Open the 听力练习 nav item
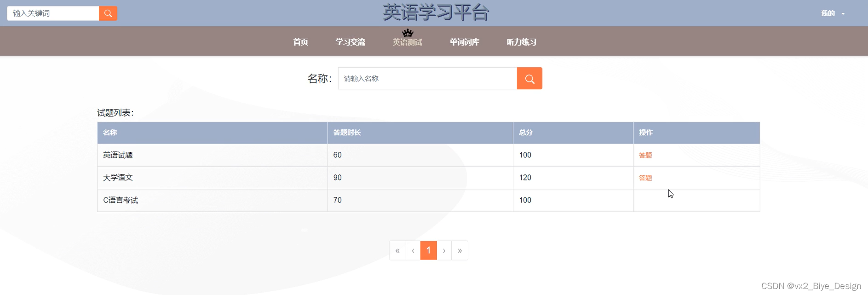The image size is (868, 295). 522,42
